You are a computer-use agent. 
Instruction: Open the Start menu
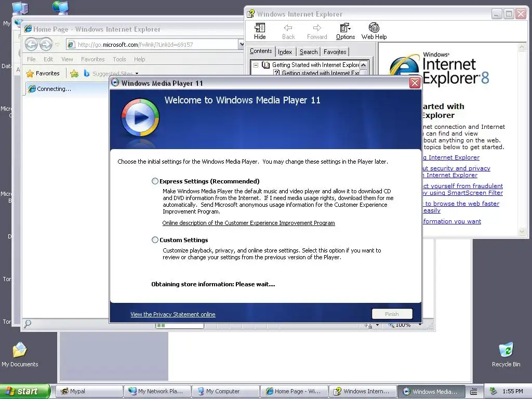[x=24, y=391]
